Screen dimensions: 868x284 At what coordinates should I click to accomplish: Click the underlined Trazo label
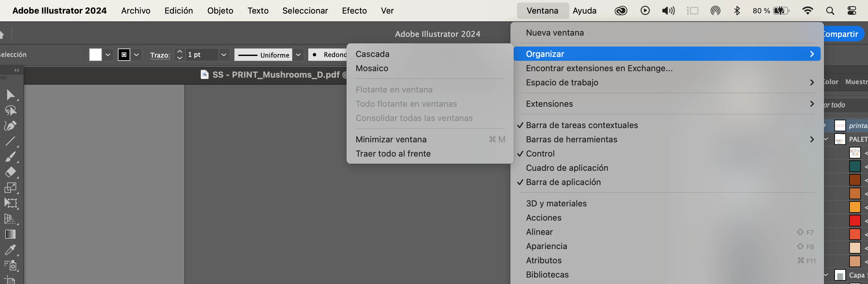(x=160, y=55)
